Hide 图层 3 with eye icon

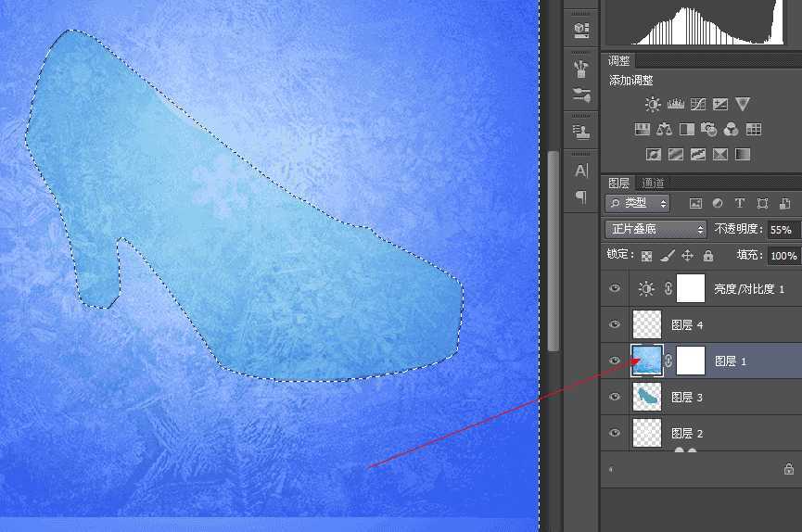[615, 397]
